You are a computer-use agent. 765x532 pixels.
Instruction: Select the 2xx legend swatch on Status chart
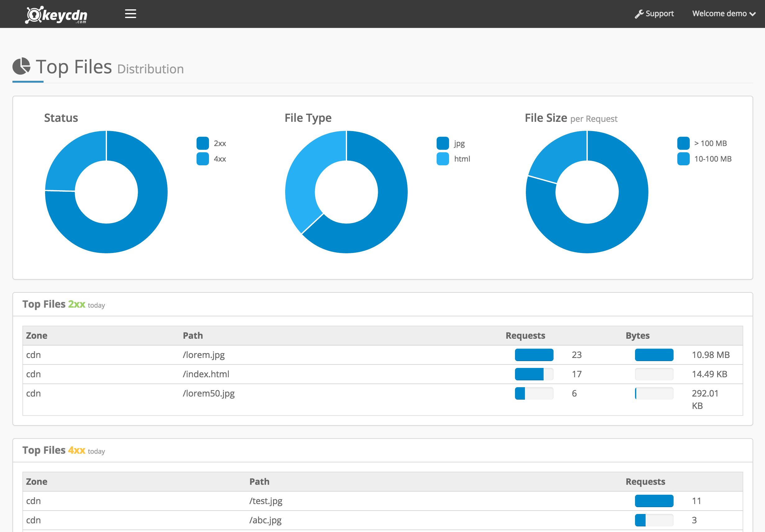tap(202, 143)
